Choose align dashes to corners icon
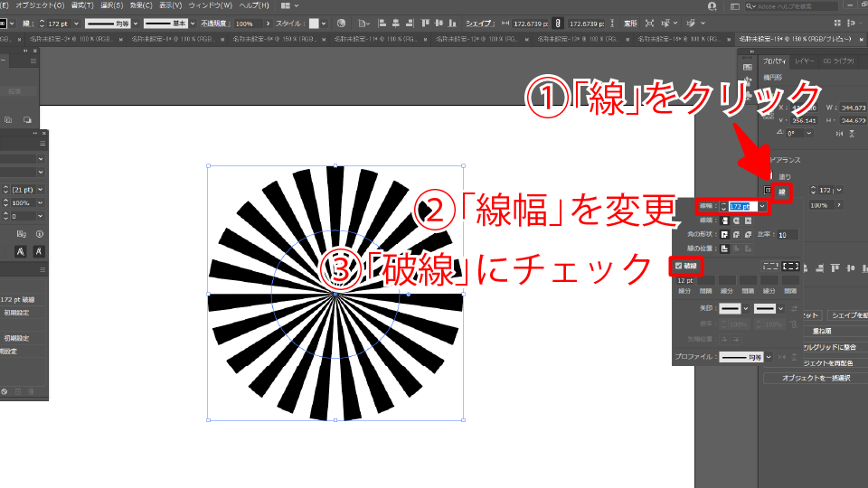Screen dimensions: 868x488 (x=790, y=266)
